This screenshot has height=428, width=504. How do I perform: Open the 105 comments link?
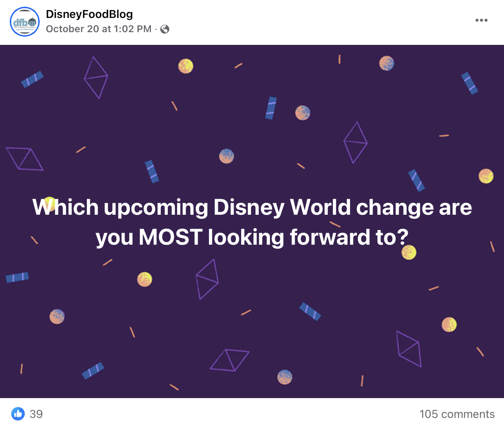tap(457, 414)
